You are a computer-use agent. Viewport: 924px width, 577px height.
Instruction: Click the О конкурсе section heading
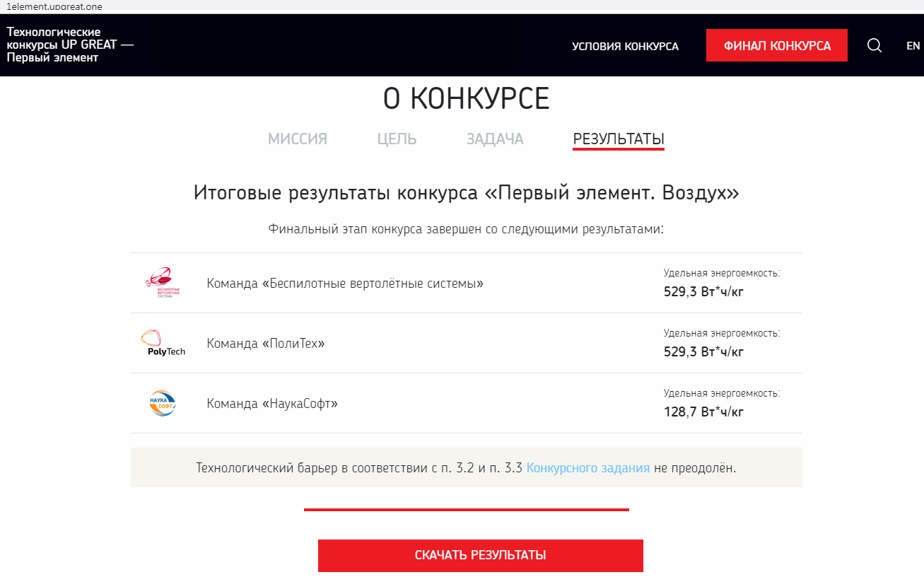pyautogui.click(x=466, y=99)
